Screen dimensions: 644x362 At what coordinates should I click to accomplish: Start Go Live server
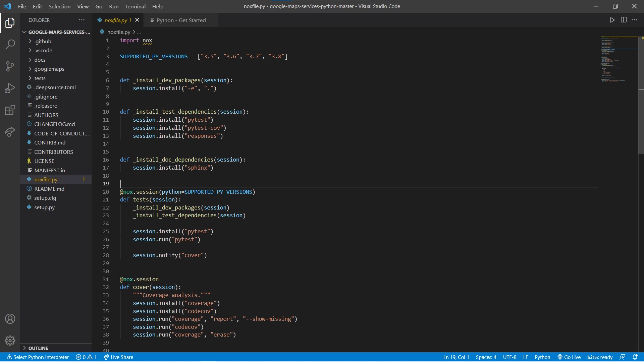(569, 357)
